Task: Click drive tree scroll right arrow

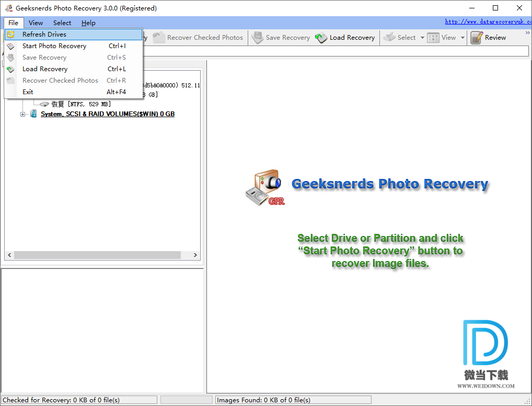Action: coord(195,255)
